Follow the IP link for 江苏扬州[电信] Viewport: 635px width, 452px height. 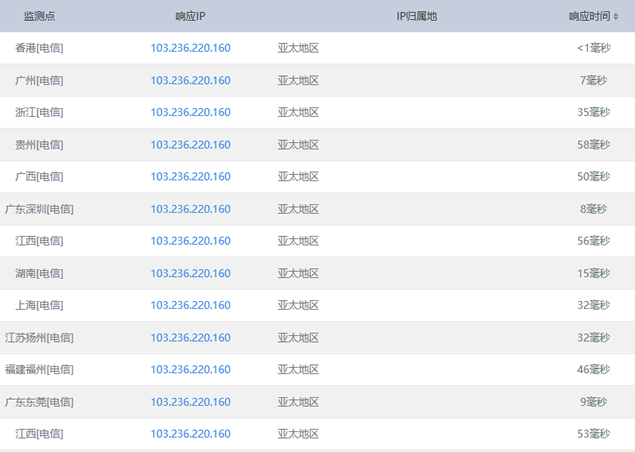[190, 337]
